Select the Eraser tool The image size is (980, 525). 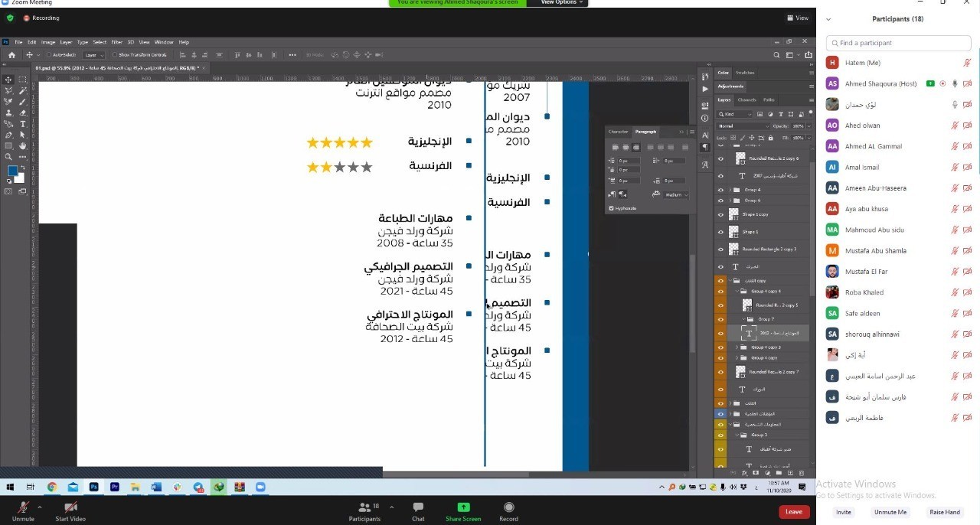coord(22,112)
